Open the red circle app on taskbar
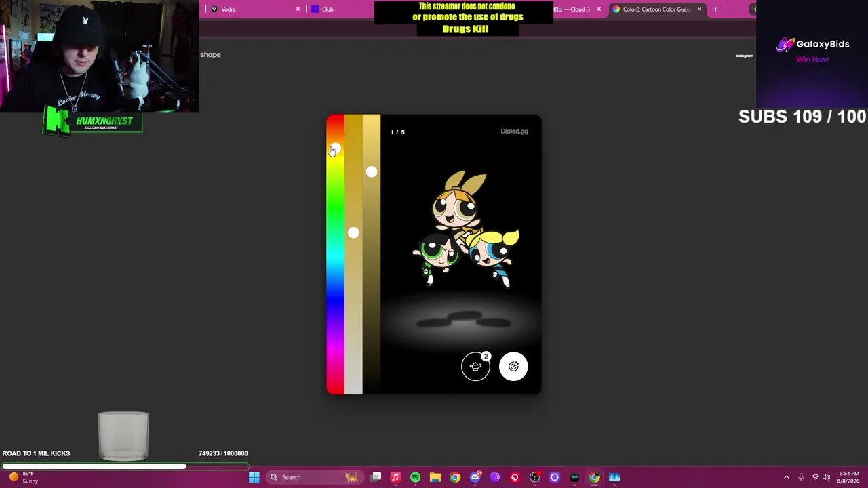868x488 pixels. point(515,477)
